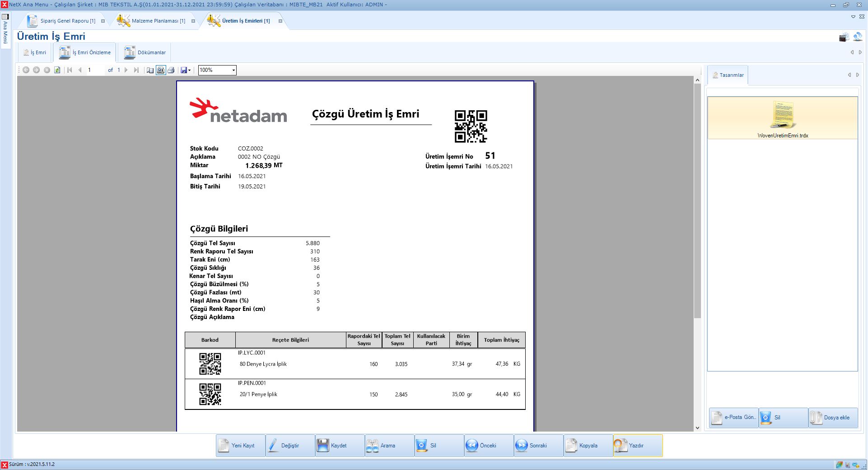Switch to Sipariş Genel Raporu tab
The width and height of the screenshot is (868, 470).
[62, 21]
